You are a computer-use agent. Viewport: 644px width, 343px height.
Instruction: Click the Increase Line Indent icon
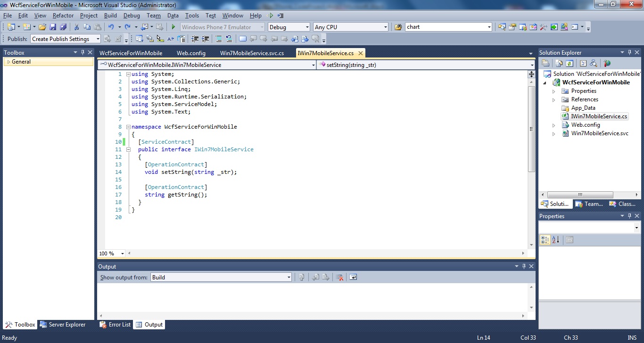click(x=206, y=39)
